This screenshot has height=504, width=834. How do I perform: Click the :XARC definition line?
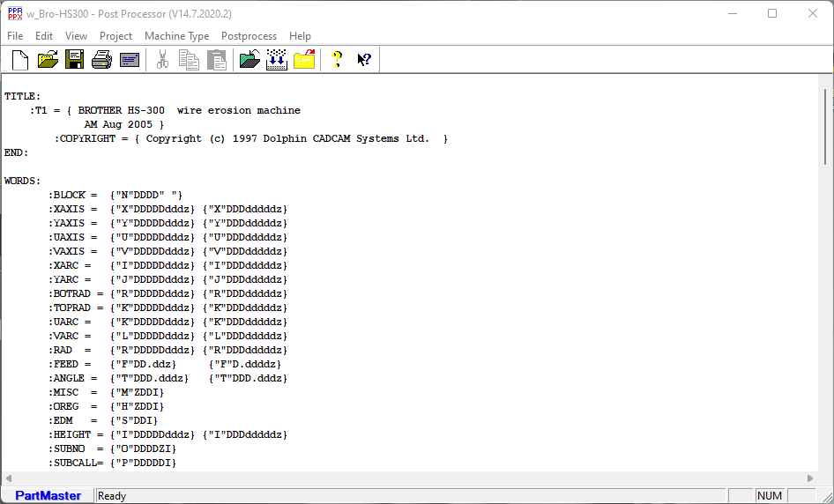[168, 265]
